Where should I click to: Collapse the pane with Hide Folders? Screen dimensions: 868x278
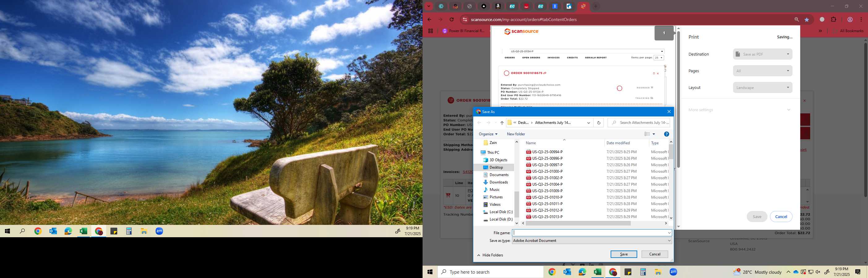[490, 255]
